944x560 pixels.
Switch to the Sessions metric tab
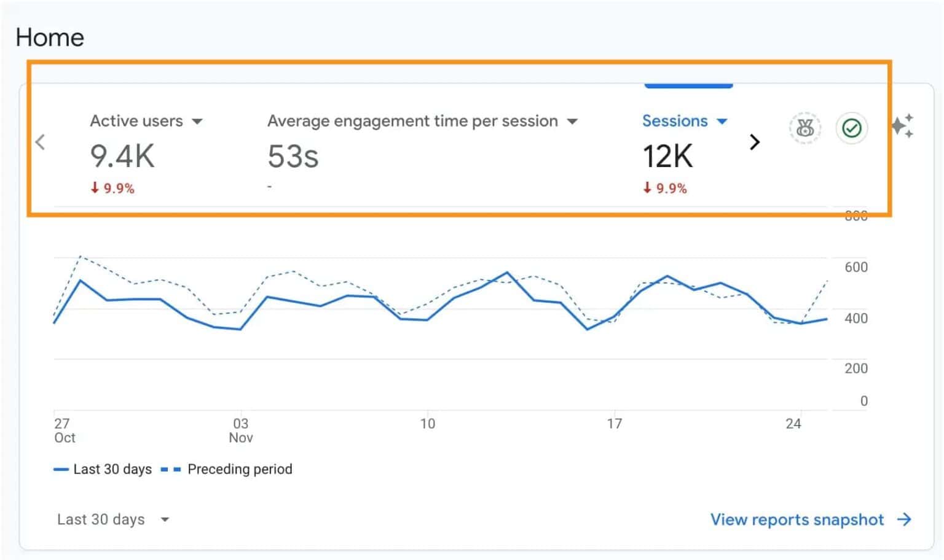click(x=674, y=121)
